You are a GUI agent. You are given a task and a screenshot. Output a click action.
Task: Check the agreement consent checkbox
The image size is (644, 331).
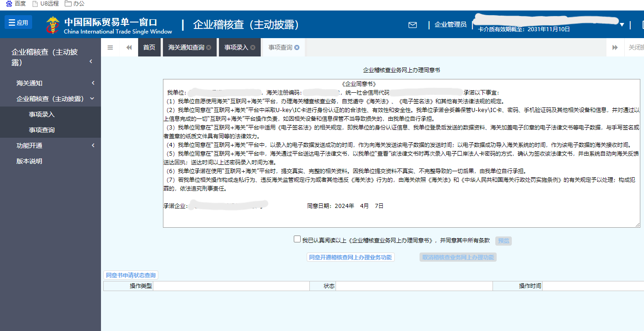click(297, 239)
